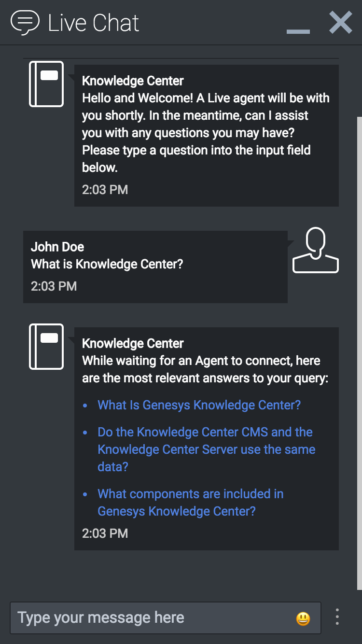
Task: Open the CMS and Server data question link
Action: click(x=206, y=449)
